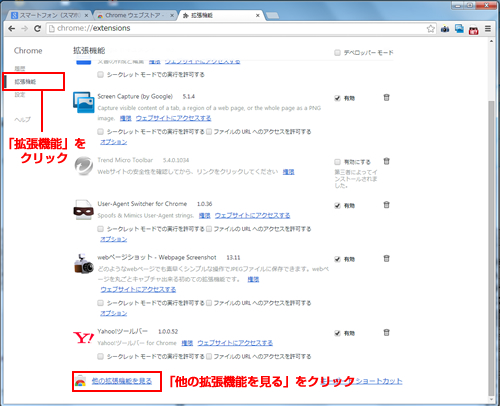Click Chrome Web Store icon beside 他の拡張機能を見る
Image resolution: width=500 pixels, height=406 pixels.
(x=80, y=381)
